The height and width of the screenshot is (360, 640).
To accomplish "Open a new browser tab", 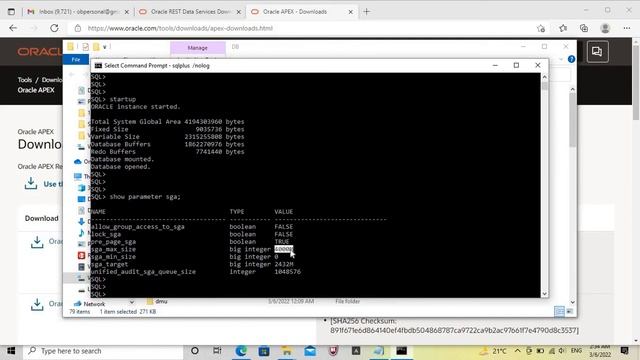I will [x=366, y=12].
